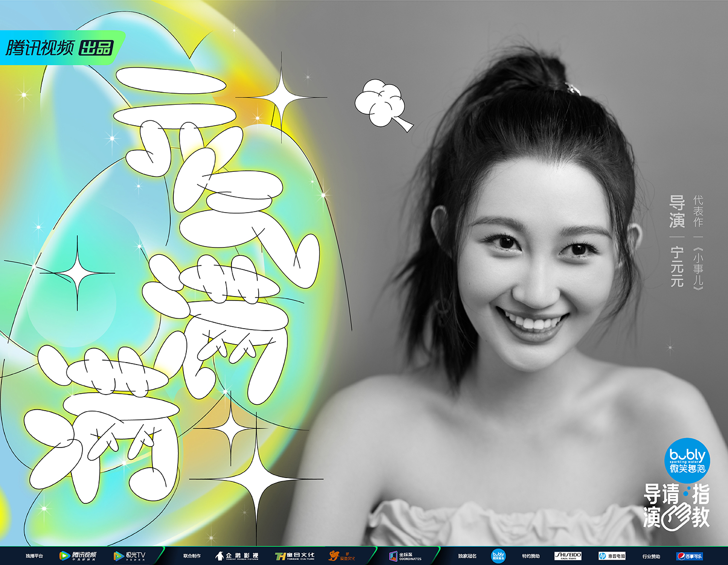
Task: Click the 联合制作 label
Action: [x=192, y=556]
